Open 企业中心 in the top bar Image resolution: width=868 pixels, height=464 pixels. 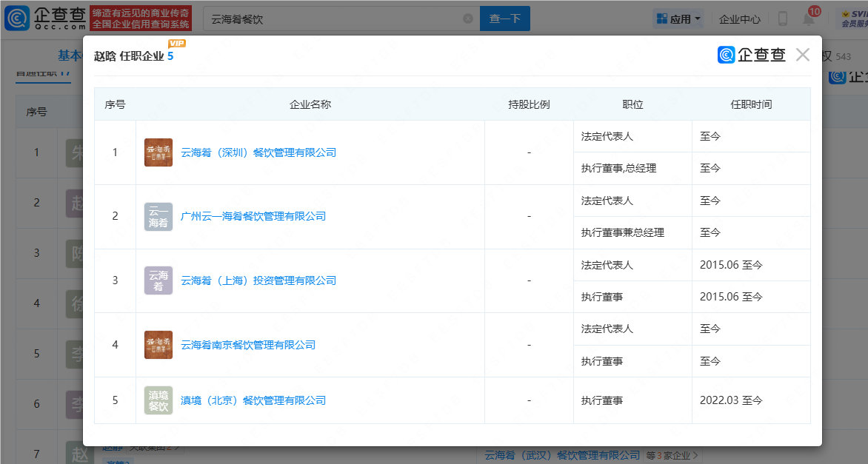coord(740,19)
